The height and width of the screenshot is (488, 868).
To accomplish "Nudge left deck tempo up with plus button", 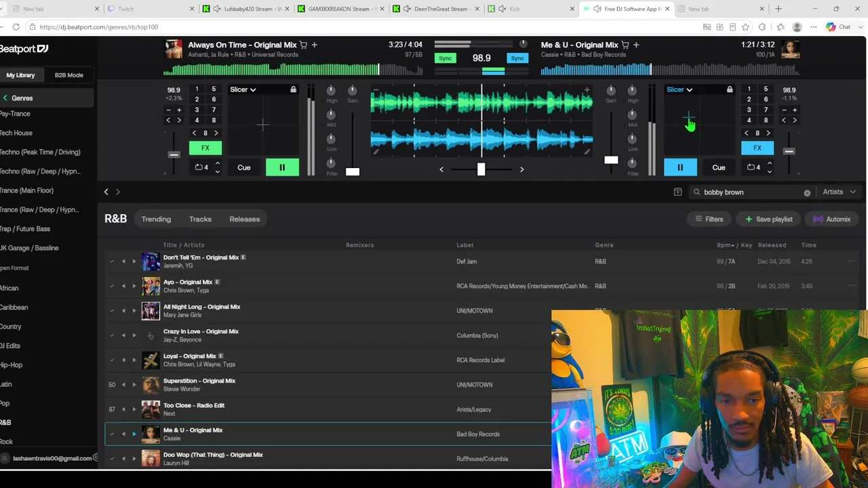I will [x=179, y=110].
